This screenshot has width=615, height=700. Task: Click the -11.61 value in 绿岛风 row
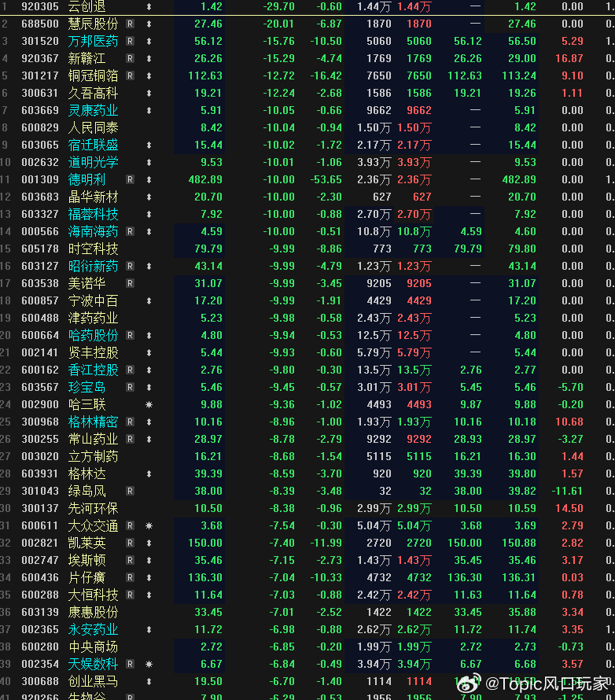click(567, 492)
